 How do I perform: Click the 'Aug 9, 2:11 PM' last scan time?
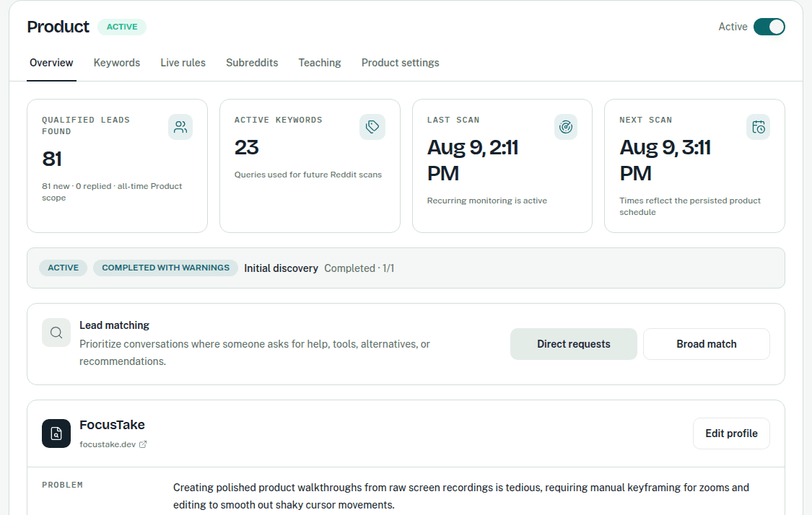(472, 160)
